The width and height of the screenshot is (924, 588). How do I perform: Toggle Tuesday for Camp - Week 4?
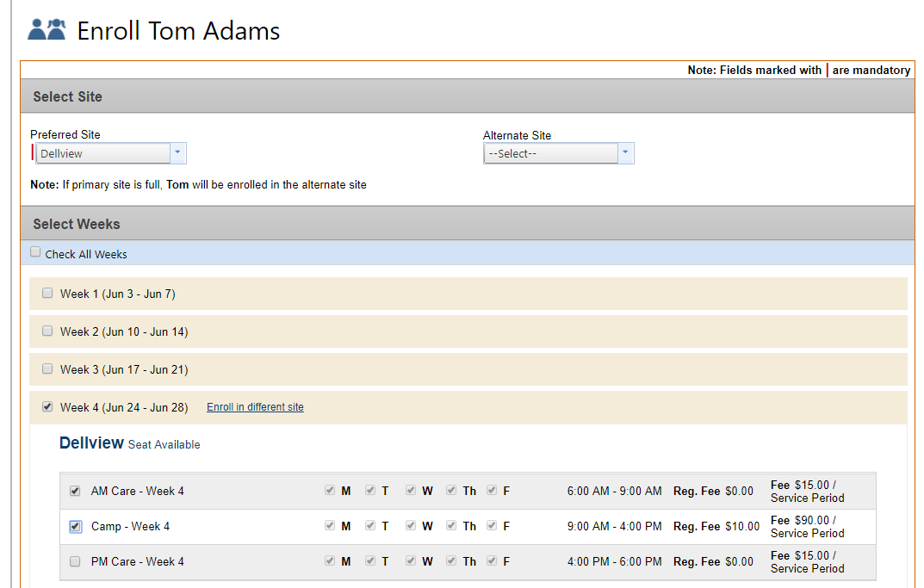pyautogui.click(x=370, y=525)
